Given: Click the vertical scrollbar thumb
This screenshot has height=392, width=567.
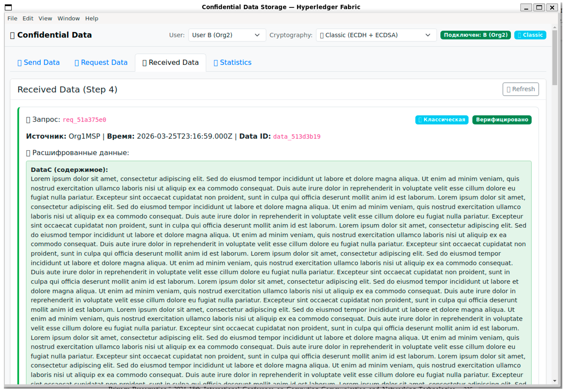Looking at the screenshot, I should click(x=555, y=58).
